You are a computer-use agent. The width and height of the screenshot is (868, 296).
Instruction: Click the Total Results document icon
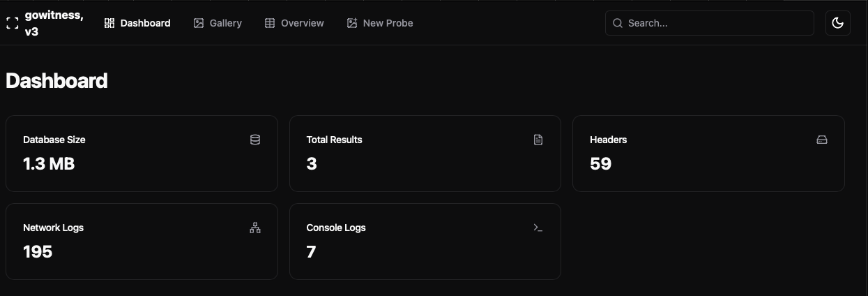point(538,140)
